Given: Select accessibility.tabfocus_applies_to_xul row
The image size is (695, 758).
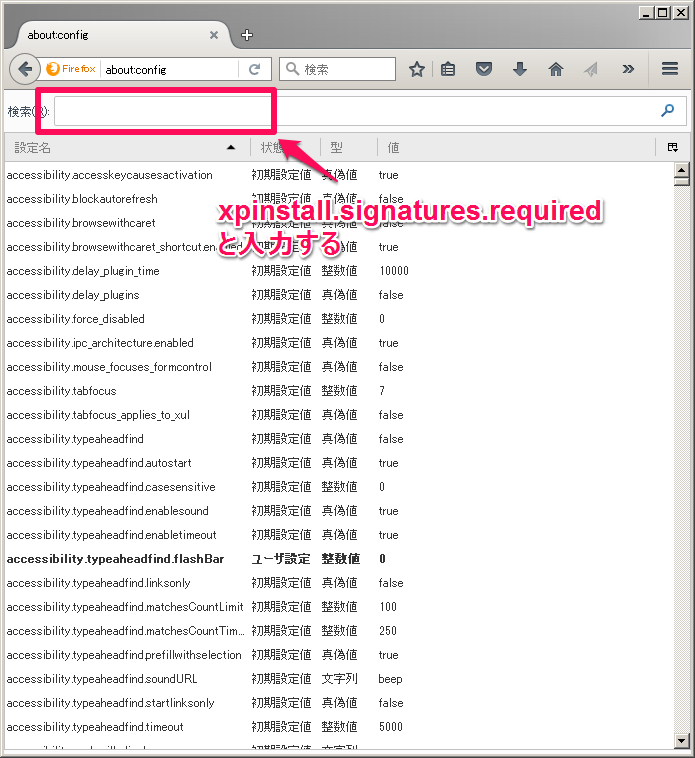Looking at the screenshot, I should [x=338, y=415].
